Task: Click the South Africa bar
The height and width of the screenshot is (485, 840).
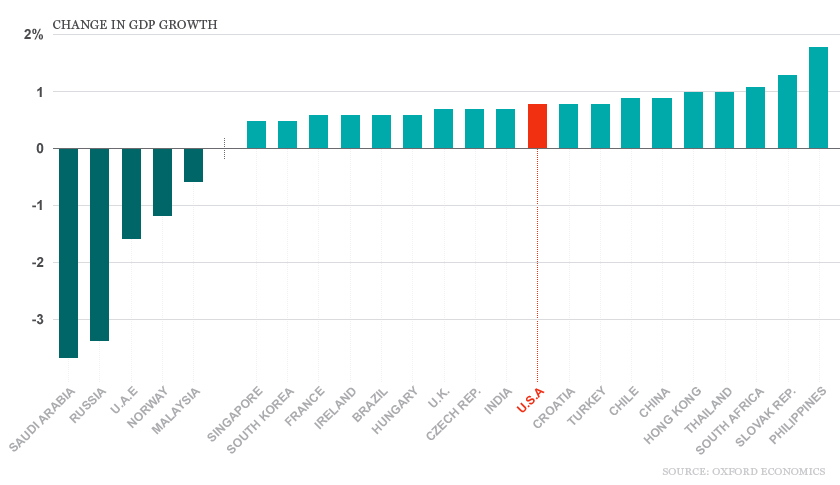Action: [x=756, y=117]
